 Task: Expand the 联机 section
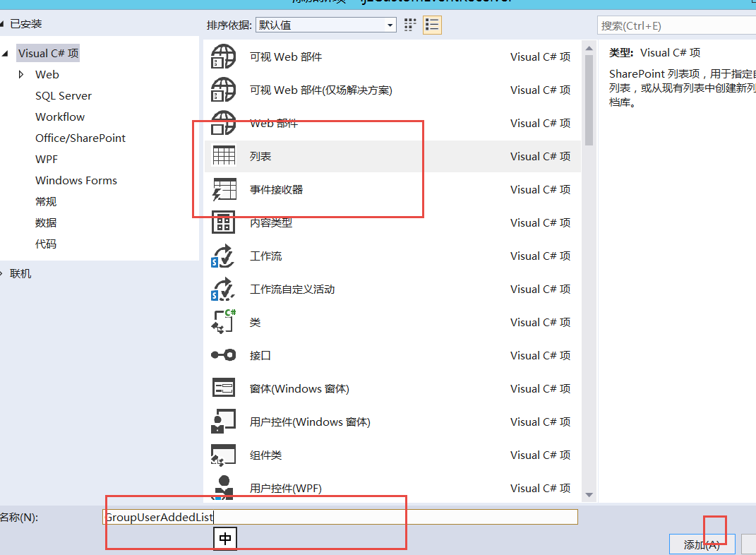pos(1,274)
